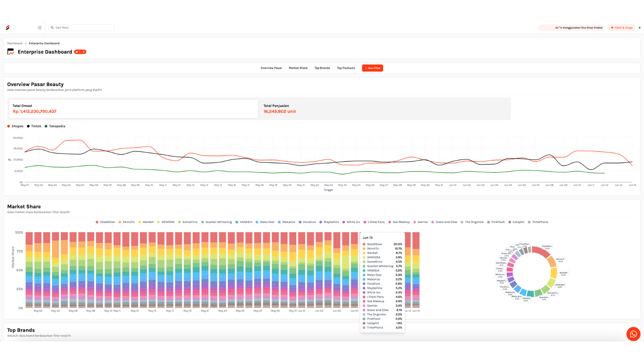This screenshot has width=644, height=363.
Task: Select the Total Omset card
Action: click(134, 109)
